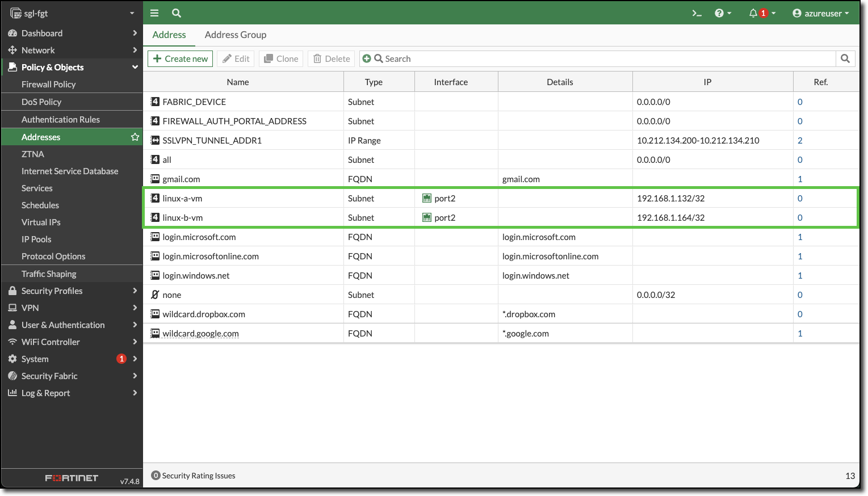Switch to the Address Group tab
Viewport: 868px width, 496px height.
coord(235,35)
